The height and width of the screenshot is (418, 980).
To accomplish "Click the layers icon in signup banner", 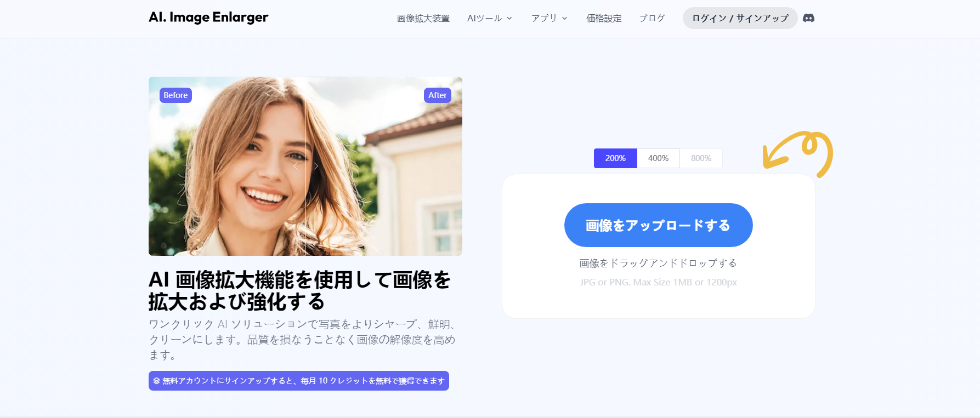I will pos(157,381).
